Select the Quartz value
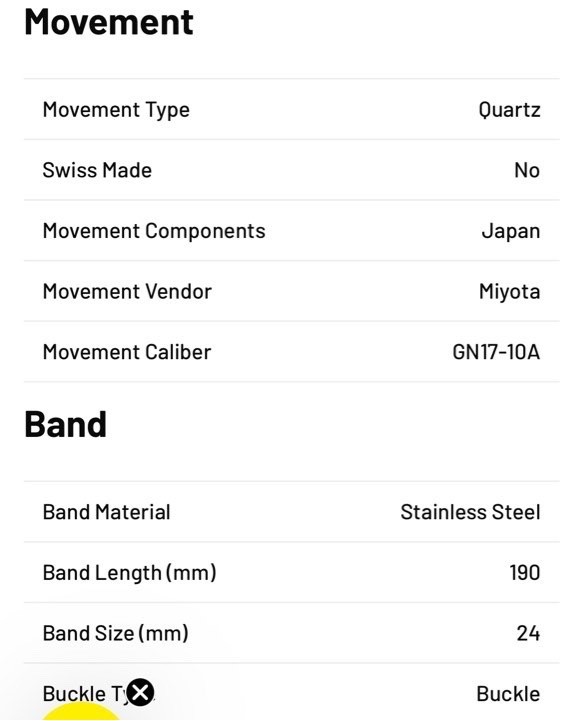Viewport: 584px width, 721px height. point(509,110)
